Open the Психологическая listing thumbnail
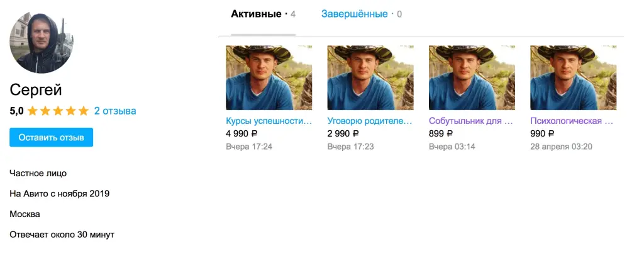Screen dimensions: 644x258 coord(574,77)
